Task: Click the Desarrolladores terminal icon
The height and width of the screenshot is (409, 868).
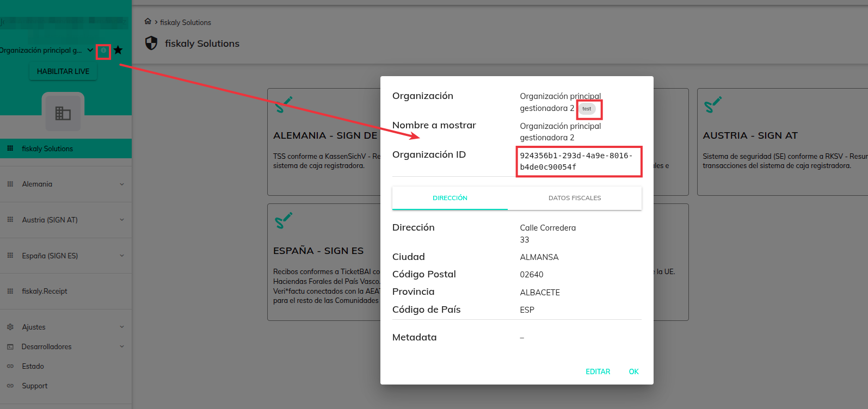Action: [10, 346]
